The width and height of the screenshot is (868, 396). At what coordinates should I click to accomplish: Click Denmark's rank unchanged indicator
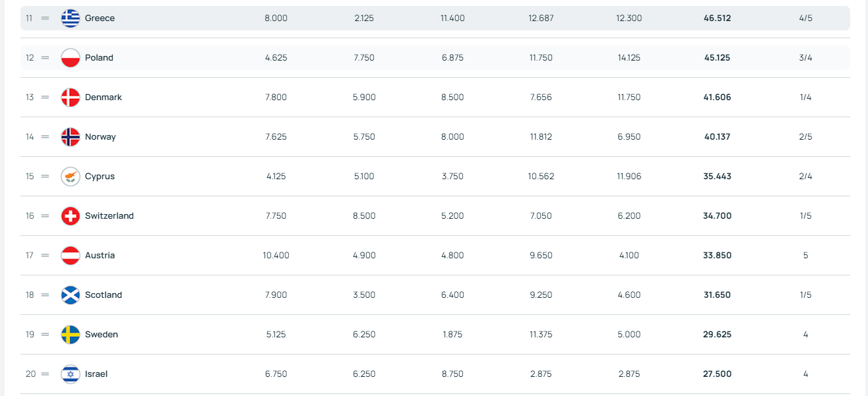click(46, 98)
